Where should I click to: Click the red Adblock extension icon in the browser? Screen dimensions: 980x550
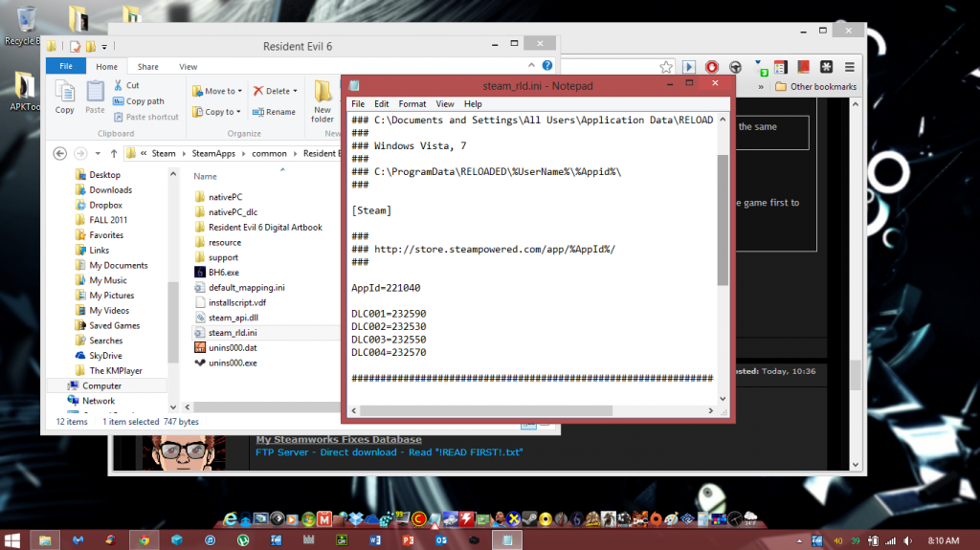(712, 67)
